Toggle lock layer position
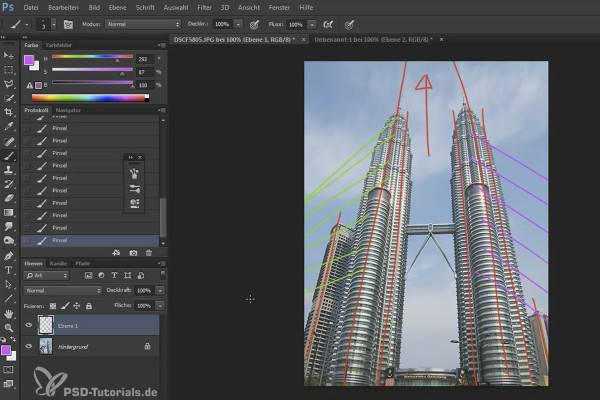 pyautogui.click(x=77, y=306)
